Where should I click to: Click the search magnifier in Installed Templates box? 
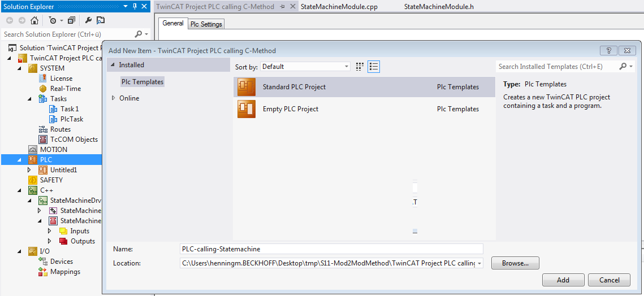click(x=623, y=66)
